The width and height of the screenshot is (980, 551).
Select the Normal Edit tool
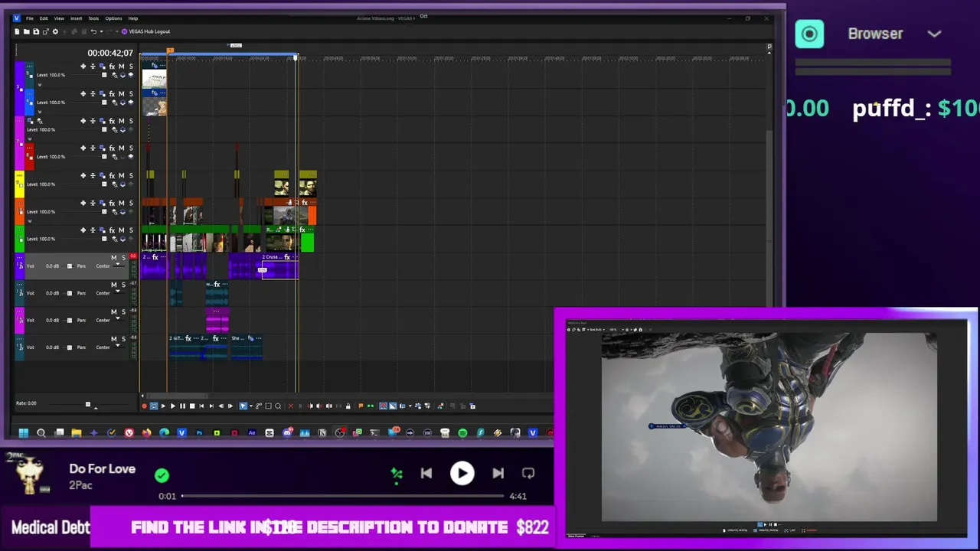click(x=243, y=406)
